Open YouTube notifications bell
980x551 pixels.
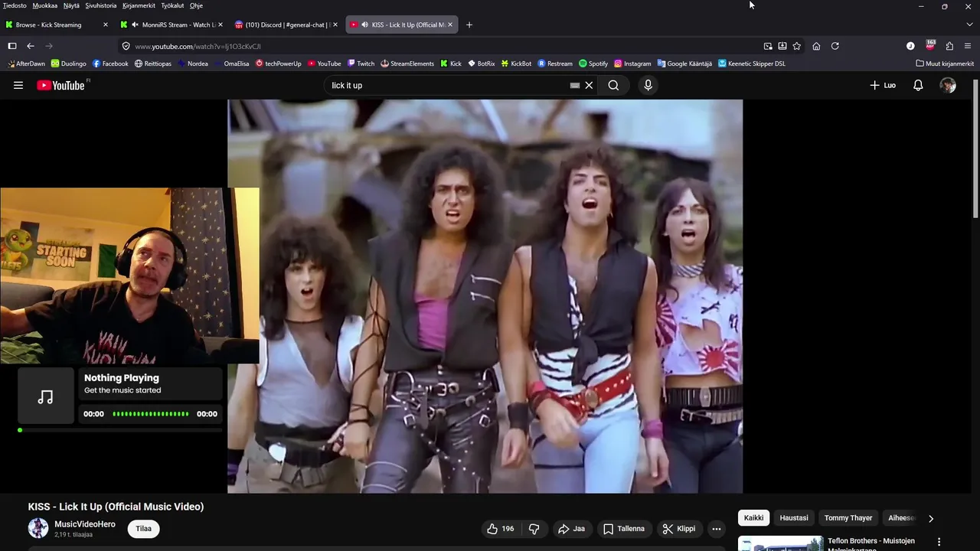coord(918,85)
